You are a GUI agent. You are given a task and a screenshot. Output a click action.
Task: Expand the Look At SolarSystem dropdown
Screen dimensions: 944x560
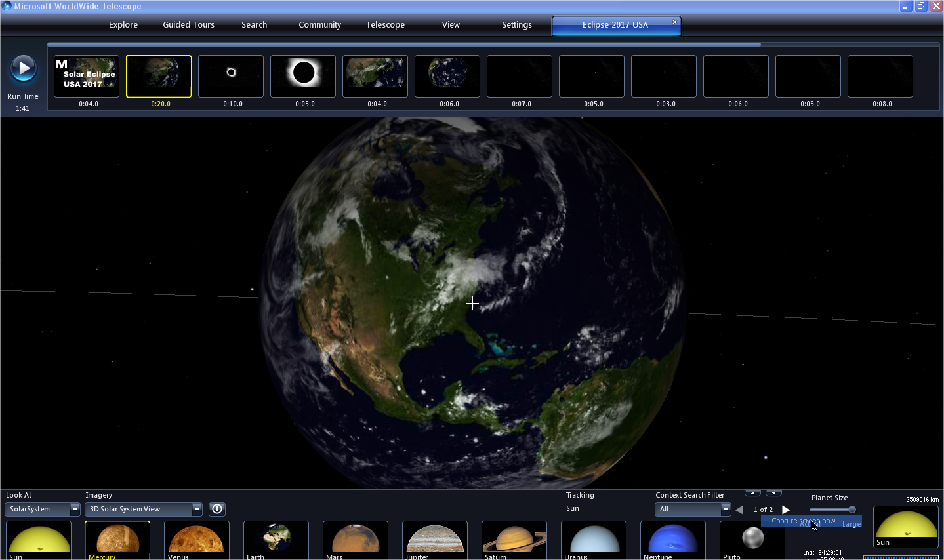click(75, 510)
